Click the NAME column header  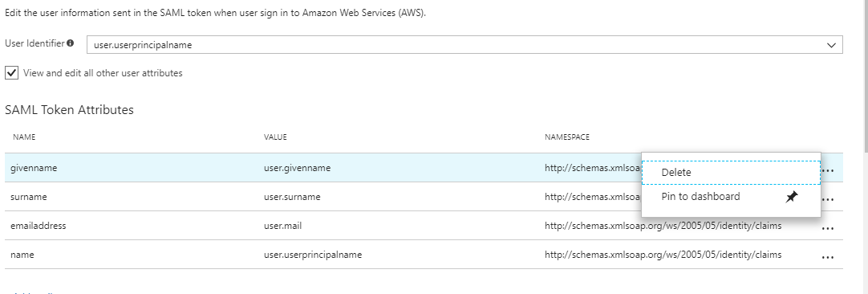[24, 137]
